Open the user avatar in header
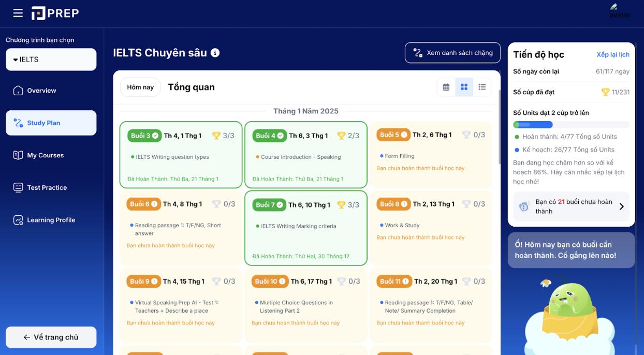Screen dimensions: 644x355 click(619, 11)
